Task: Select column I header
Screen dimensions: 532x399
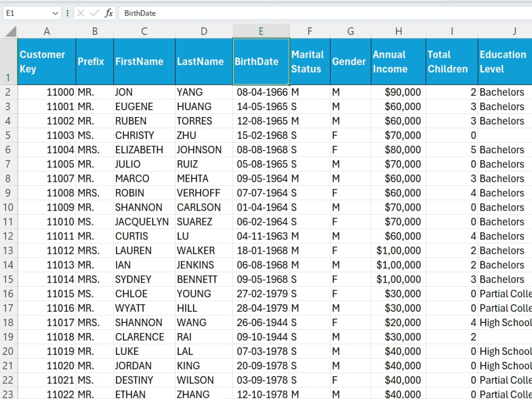Action: click(452, 31)
